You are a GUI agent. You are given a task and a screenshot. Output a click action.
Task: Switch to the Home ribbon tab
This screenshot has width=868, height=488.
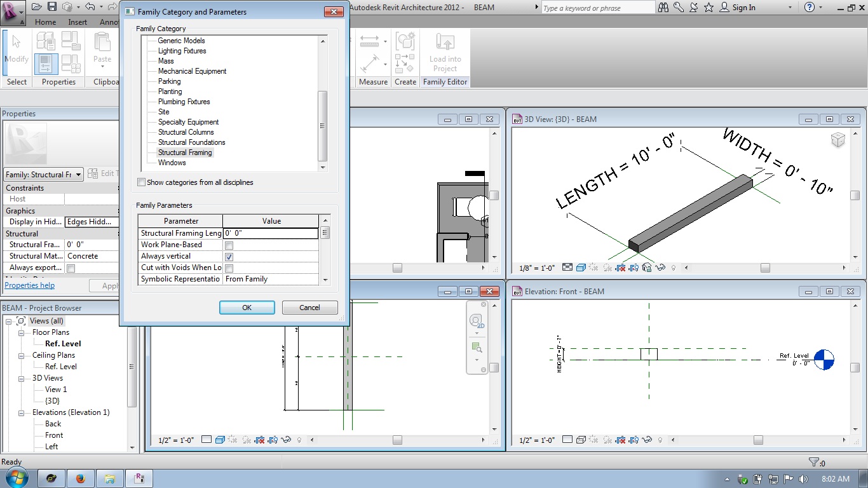pyautogui.click(x=45, y=22)
